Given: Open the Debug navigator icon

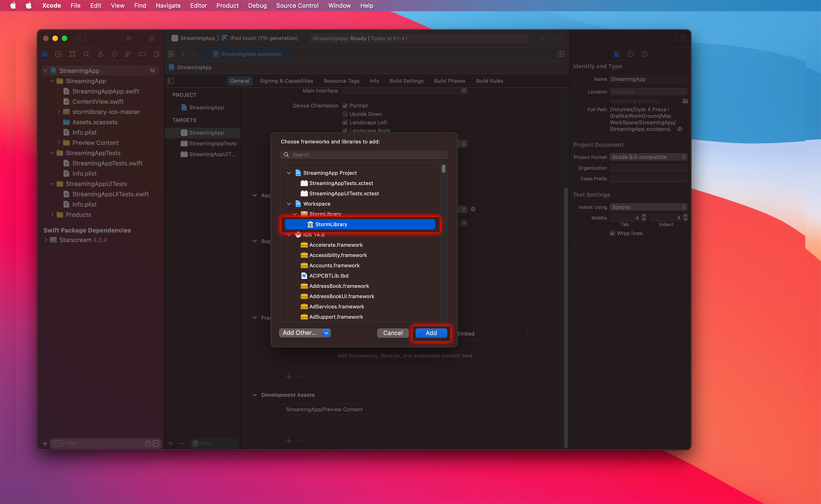Looking at the screenshot, I should point(128,54).
